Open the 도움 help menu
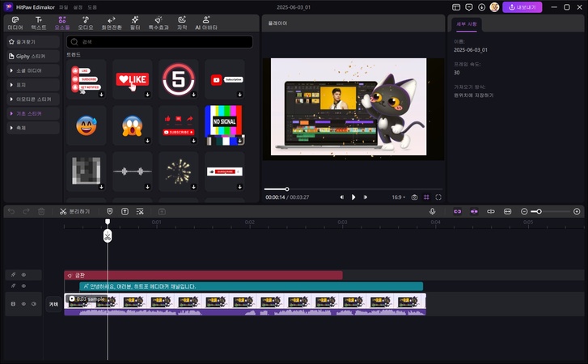Viewport: 588px width, 364px height. tap(92, 7)
